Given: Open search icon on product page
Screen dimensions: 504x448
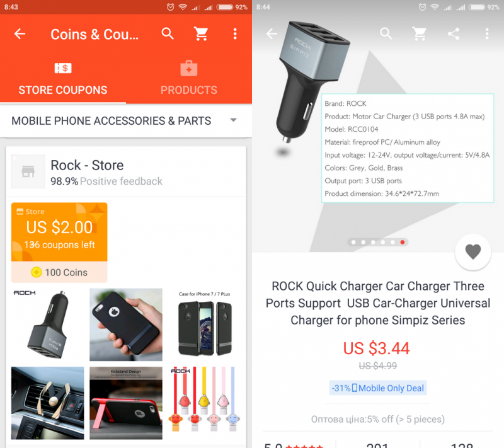Looking at the screenshot, I should 386,33.
